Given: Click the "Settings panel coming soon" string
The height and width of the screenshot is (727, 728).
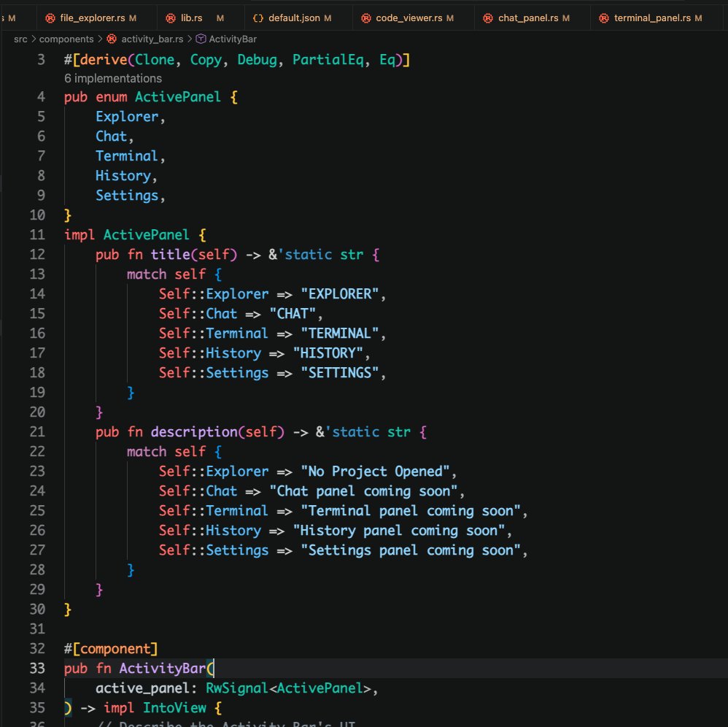Looking at the screenshot, I should [411, 550].
